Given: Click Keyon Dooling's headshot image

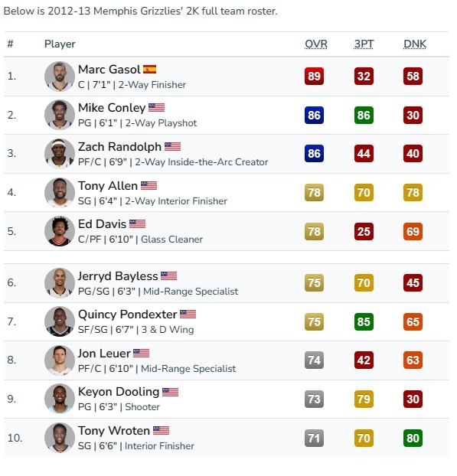Looking at the screenshot, I should pos(60,399).
